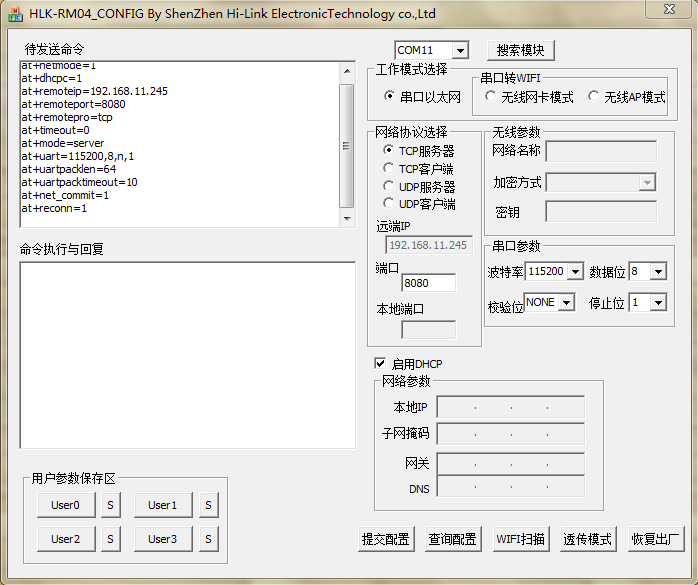The image size is (698, 585).
Task: Click the at+uartpacklen=64 line
Action: pos(69,169)
